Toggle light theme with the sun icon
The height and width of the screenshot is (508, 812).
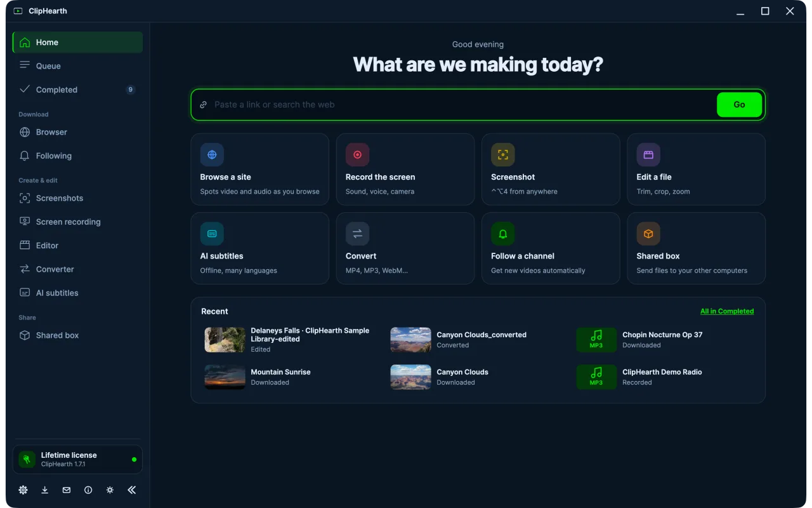[110, 490]
